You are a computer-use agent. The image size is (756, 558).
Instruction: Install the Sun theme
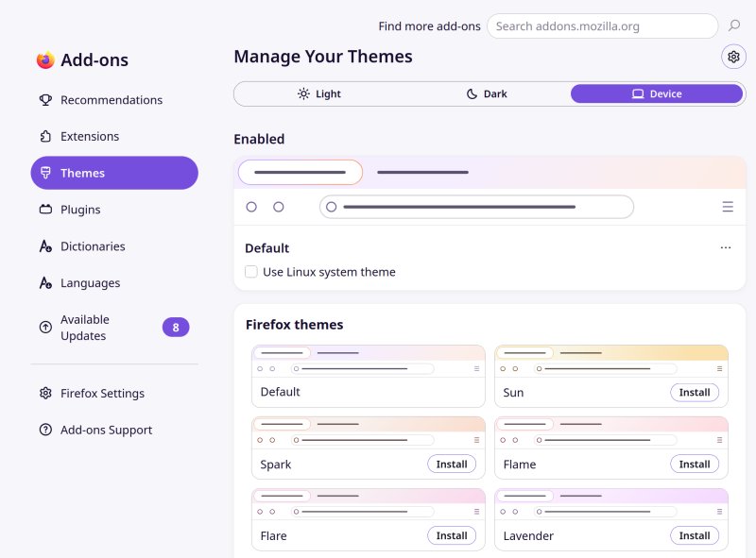pyautogui.click(x=695, y=392)
